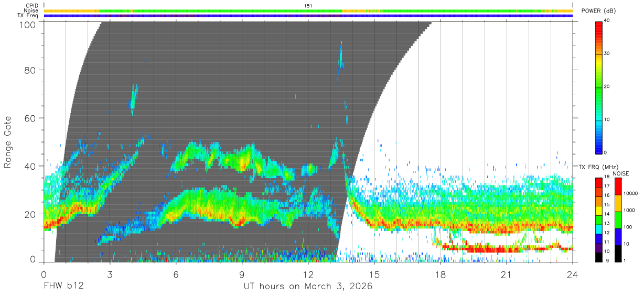This screenshot has height=297, width=644.
Task: Click the 'POWER (dB)' colorbar title
Action: 598,11
